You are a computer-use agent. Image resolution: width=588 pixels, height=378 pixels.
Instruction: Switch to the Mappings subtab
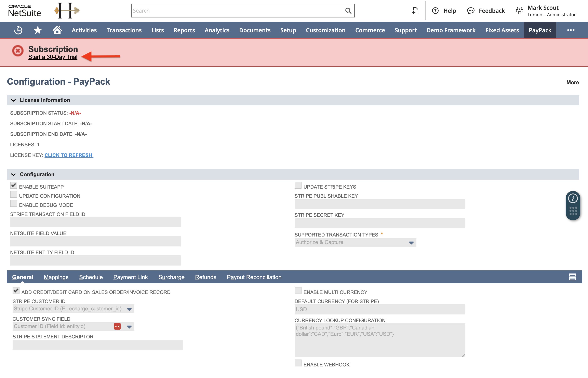coord(56,277)
